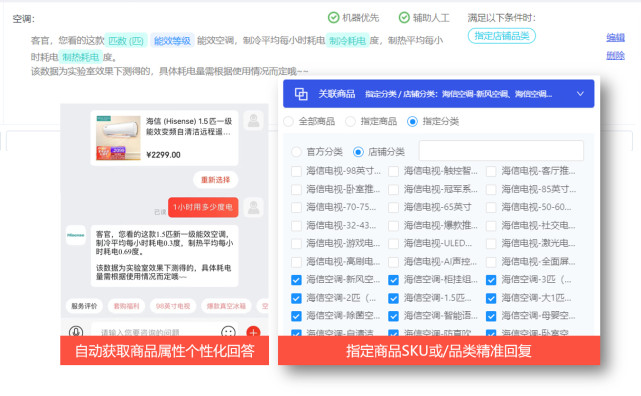Viewport: 641px width, 396px height.
Task: Click the 制冷耗电 variable tag
Action: [x=347, y=41]
